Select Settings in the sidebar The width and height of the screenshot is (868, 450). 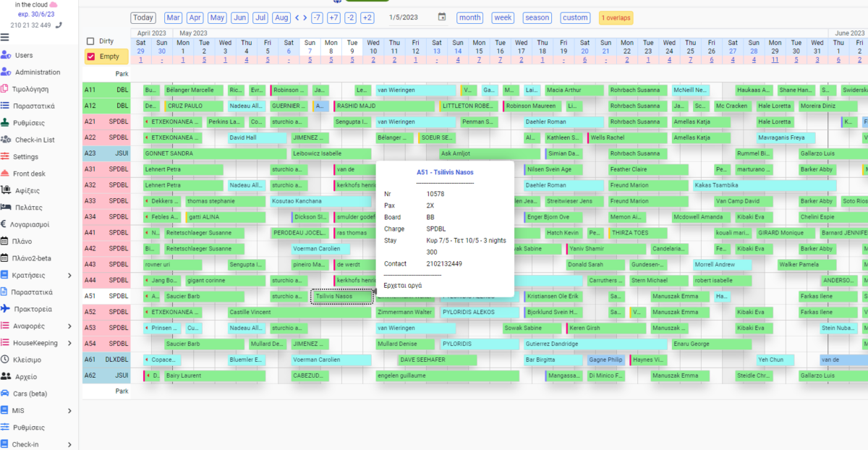click(x=25, y=156)
